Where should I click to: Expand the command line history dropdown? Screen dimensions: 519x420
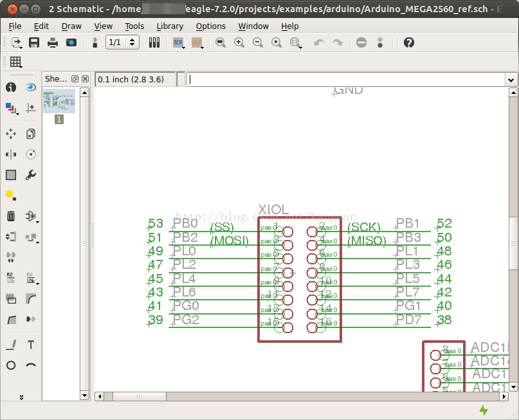[x=511, y=80]
